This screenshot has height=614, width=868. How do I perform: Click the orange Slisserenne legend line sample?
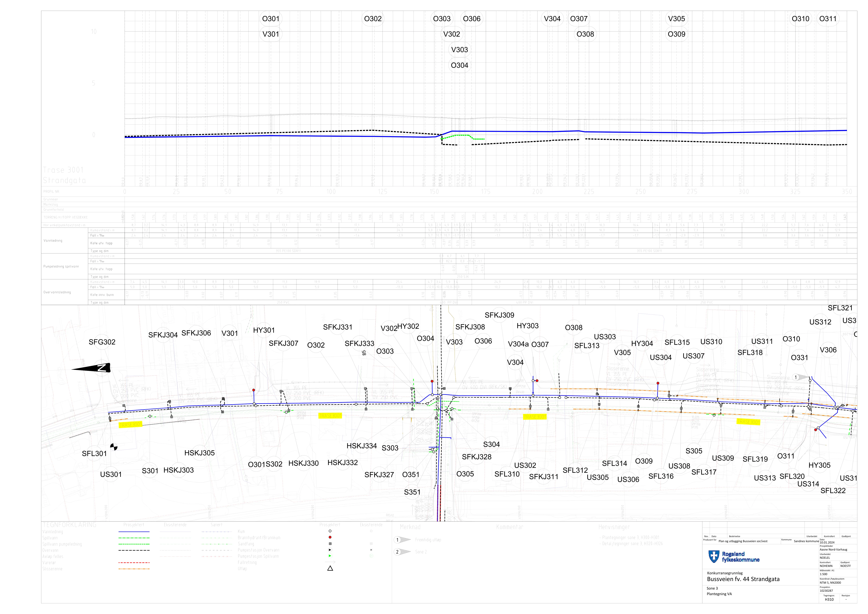click(134, 569)
